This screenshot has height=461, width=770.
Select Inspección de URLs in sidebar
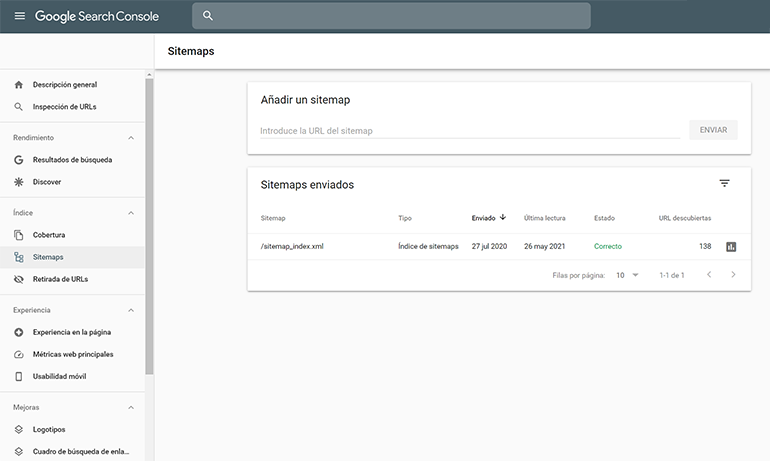pyautogui.click(x=64, y=107)
